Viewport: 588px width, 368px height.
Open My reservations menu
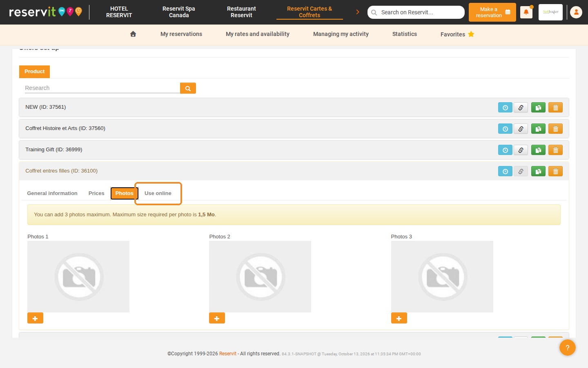(181, 34)
